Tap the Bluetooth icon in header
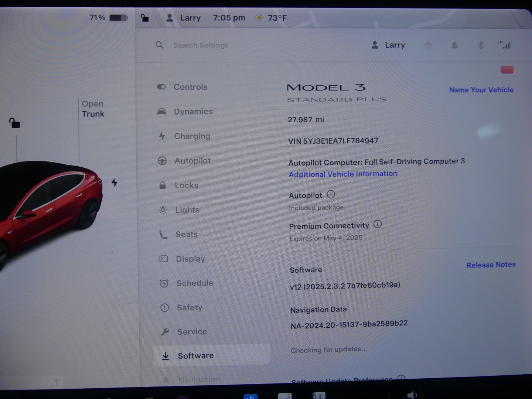This screenshot has height=399, width=532. click(480, 45)
